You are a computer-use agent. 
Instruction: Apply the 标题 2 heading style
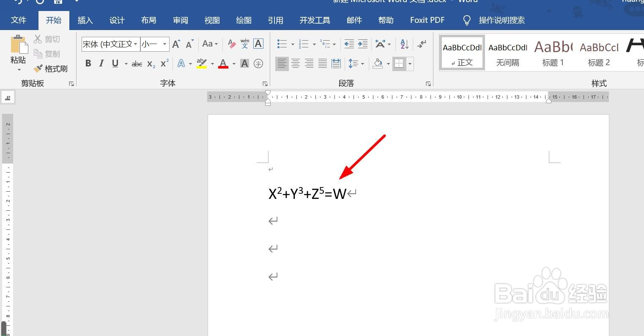tap(599, 52)
